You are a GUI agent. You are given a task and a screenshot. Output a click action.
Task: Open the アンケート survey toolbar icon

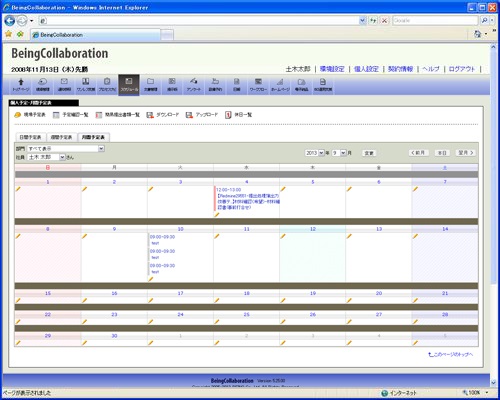(194, 85)
